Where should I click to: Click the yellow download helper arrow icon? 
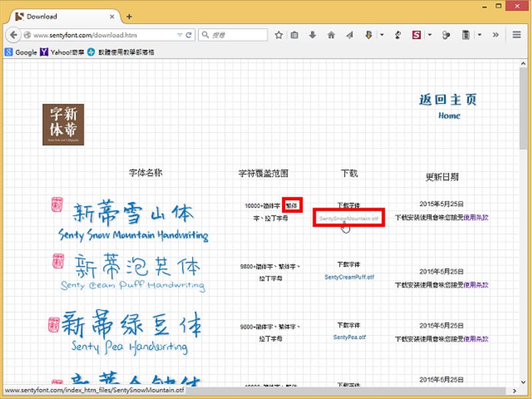[x=369, y=35]
